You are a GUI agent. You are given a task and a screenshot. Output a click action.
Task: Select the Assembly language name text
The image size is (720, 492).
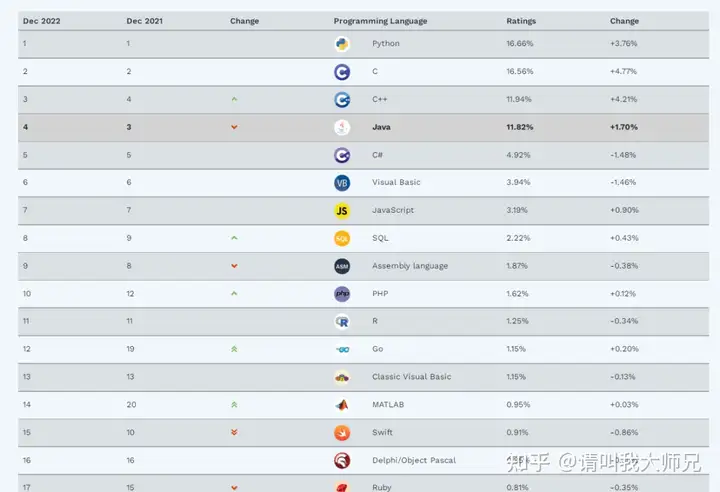point(410,266)
